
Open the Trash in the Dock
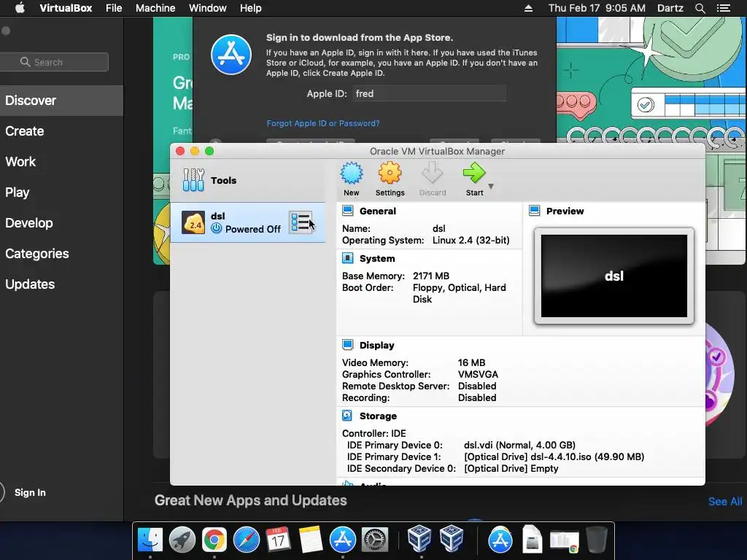pos(597,540)
